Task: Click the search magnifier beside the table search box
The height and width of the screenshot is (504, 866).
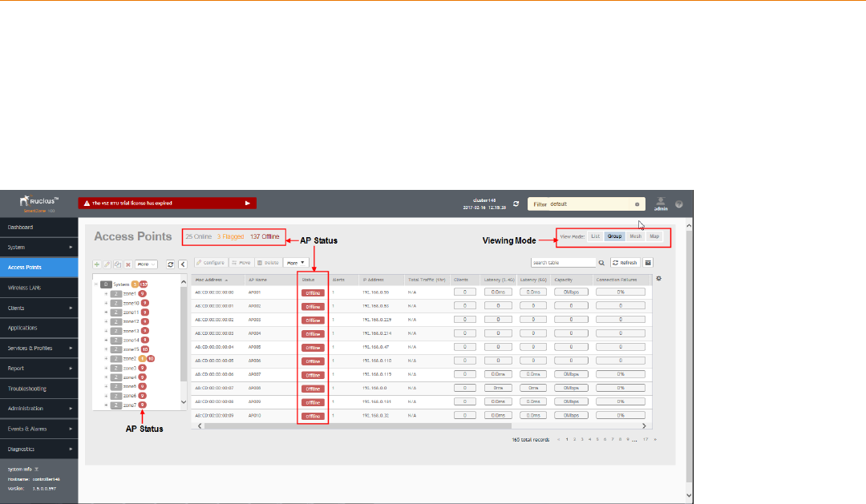Action: (x=601, y=263)
